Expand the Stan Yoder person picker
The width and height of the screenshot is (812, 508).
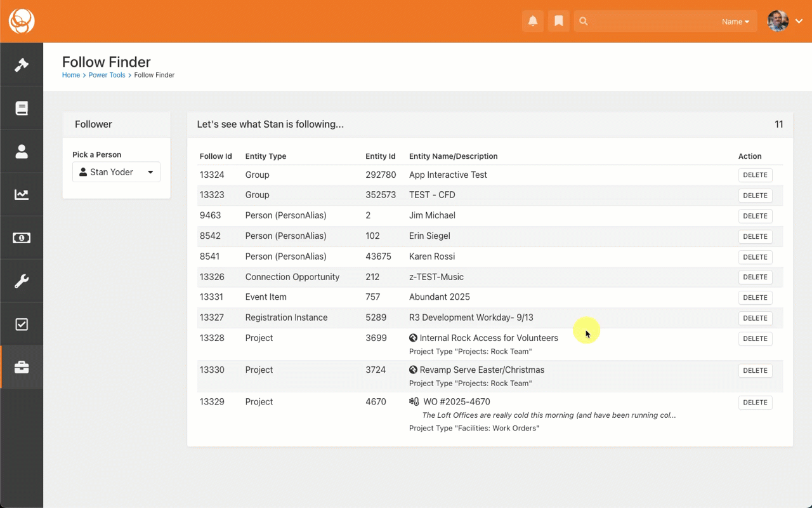pos(116,172)
